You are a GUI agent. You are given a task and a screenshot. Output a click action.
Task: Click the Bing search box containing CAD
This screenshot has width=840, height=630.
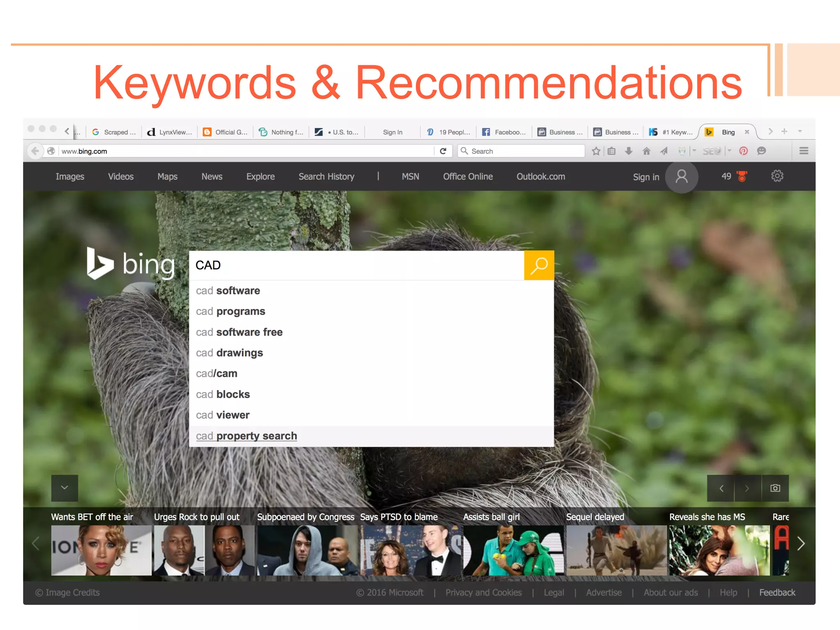[x=356, y=265]
